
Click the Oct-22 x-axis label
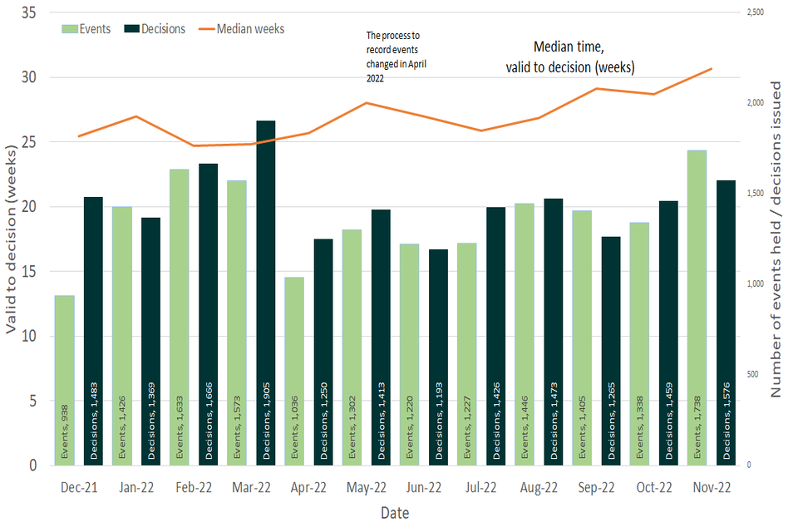654,487
